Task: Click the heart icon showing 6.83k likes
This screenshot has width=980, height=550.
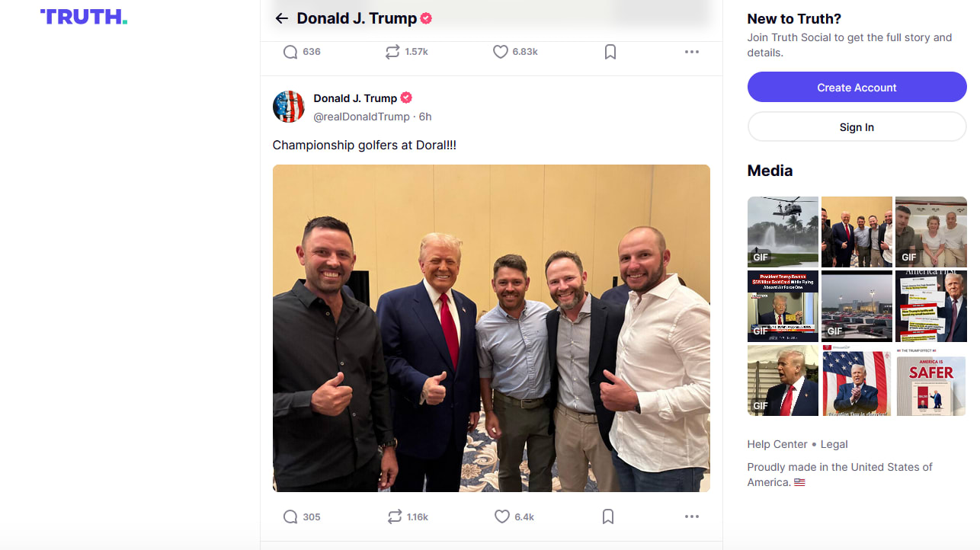Action: [500, 52]
